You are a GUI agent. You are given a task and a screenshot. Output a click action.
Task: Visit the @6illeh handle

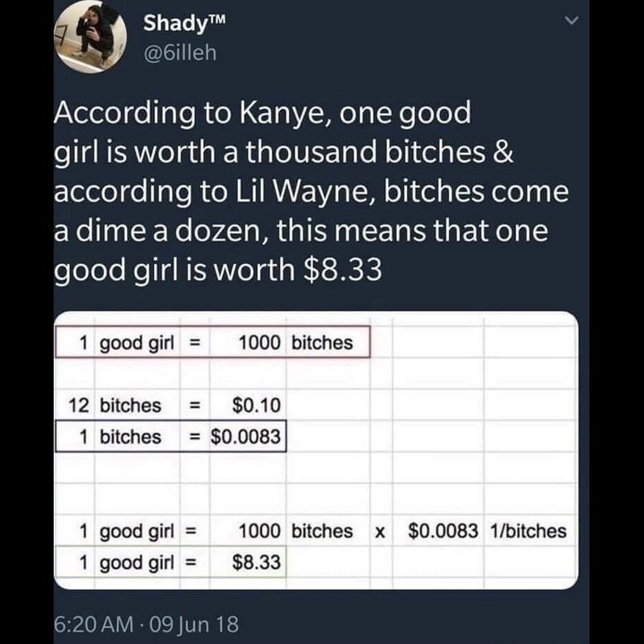[180, 53]
